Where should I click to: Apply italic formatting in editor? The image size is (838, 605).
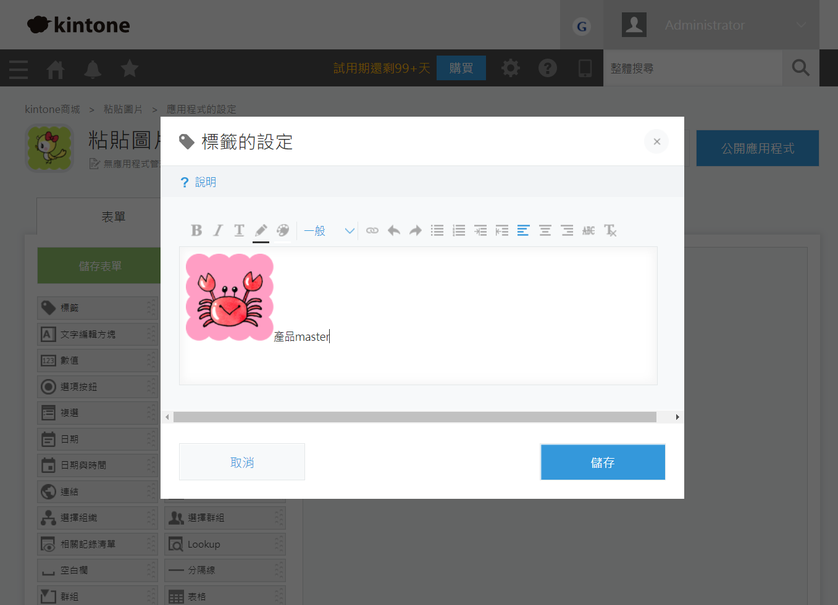point(218,231)
